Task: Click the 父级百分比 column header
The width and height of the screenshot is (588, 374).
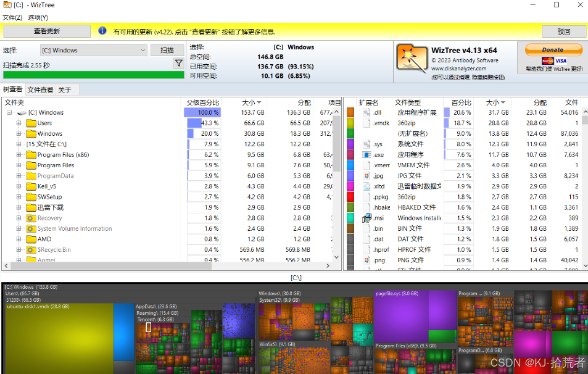Action: (202, 102)
